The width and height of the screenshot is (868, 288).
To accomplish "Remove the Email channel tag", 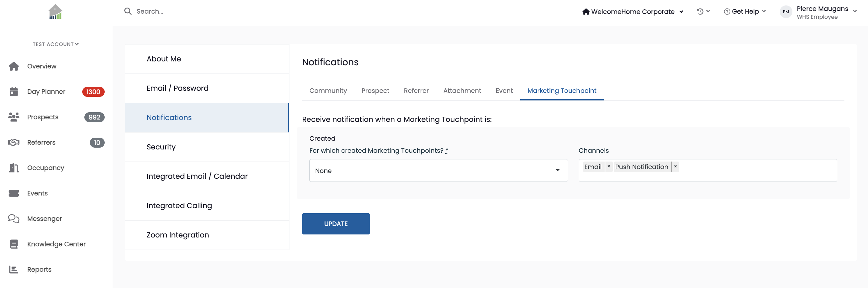I will pyautogui.click(x=609, y=167).
